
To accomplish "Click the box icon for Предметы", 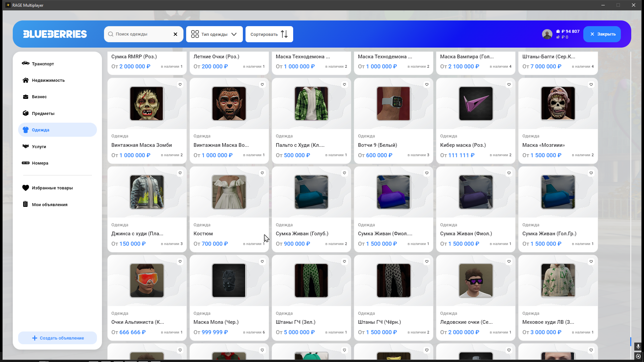I will click(x=25, y=113).
